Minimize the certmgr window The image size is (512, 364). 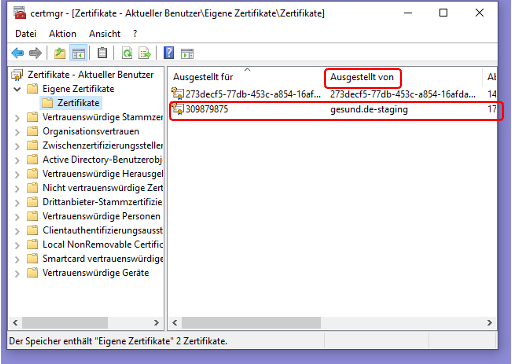pos(408,13)
